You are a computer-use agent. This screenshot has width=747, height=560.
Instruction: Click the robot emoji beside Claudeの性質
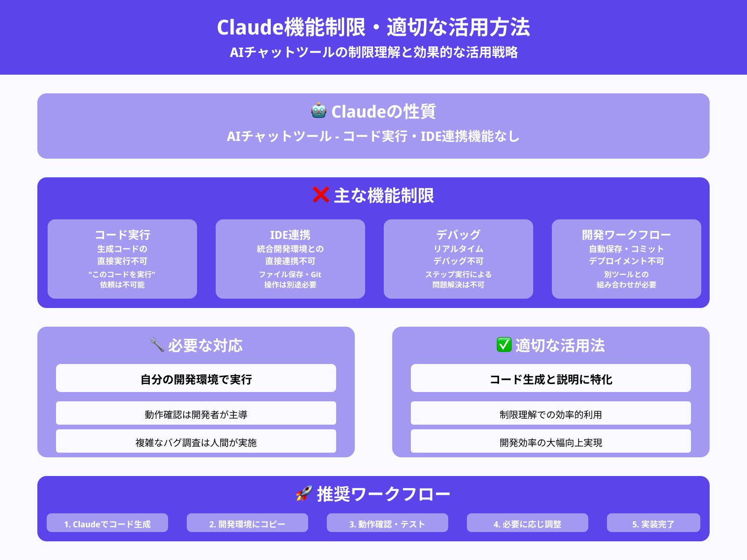(319, 111)
